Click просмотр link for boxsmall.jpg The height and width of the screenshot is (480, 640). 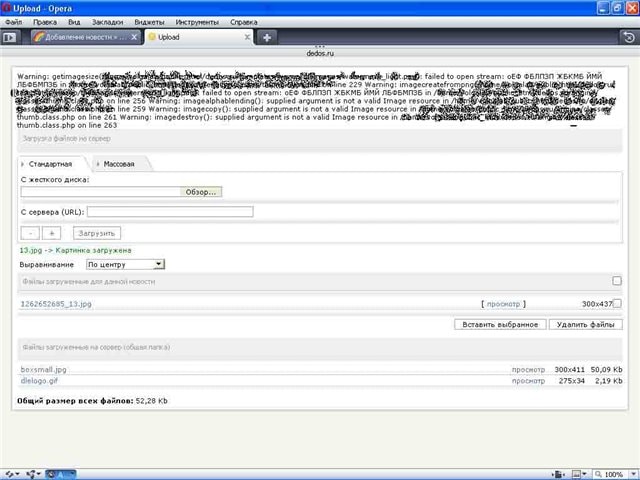click(x=528, y=369)
